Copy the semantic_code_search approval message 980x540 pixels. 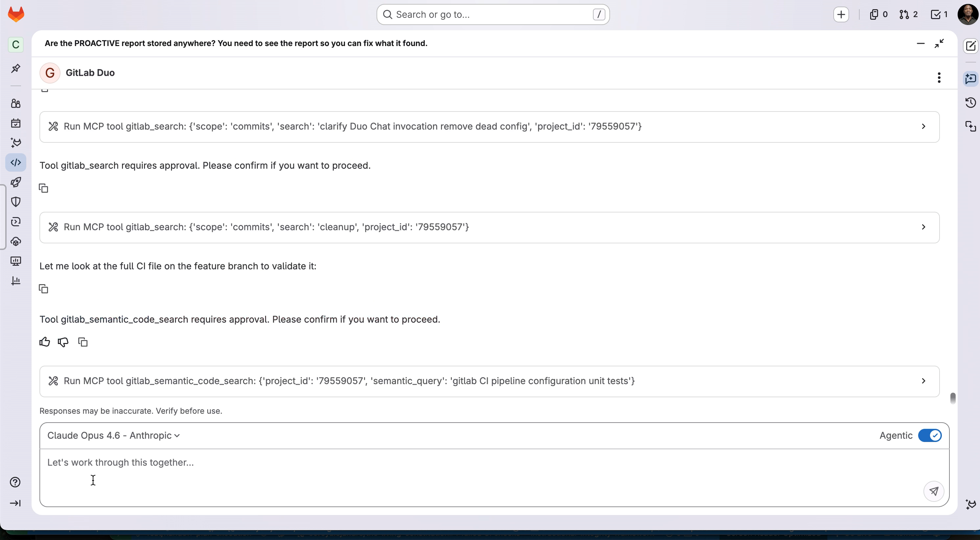click(83, 342)
